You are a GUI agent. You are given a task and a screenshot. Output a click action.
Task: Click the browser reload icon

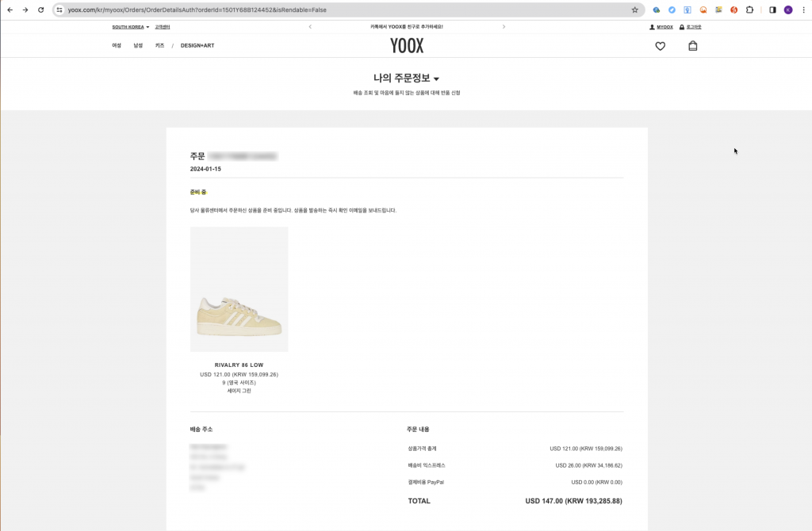coord(41,10)
